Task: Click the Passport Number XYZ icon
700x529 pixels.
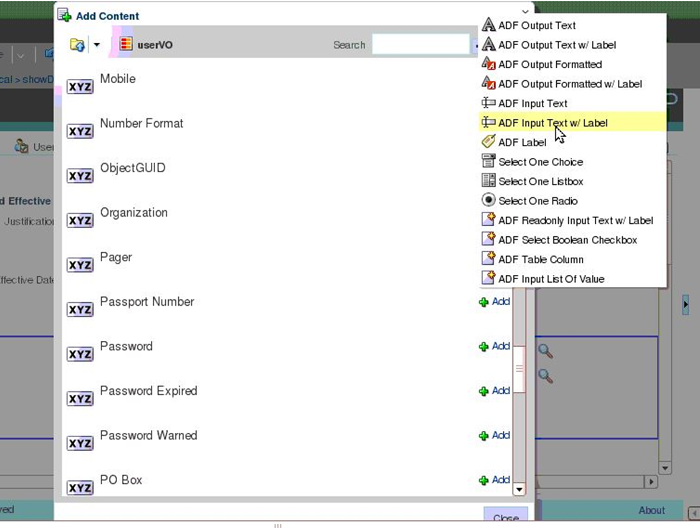Action: pyautogui.click(x=80, y=309)
